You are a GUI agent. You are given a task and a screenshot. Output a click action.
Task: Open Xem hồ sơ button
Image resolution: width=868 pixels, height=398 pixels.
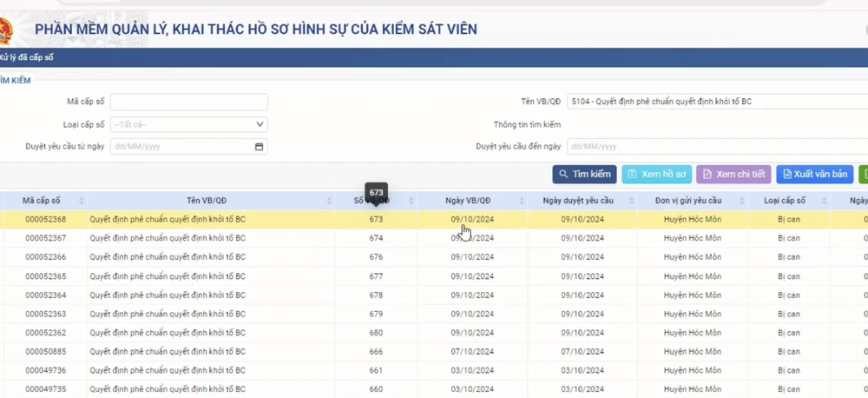coord(656,174)
